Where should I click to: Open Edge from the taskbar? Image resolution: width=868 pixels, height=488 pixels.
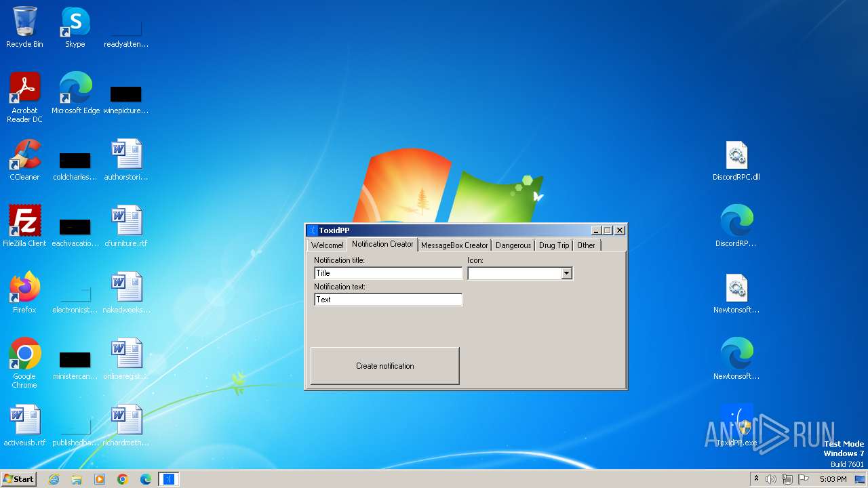[x=146, y=479]
